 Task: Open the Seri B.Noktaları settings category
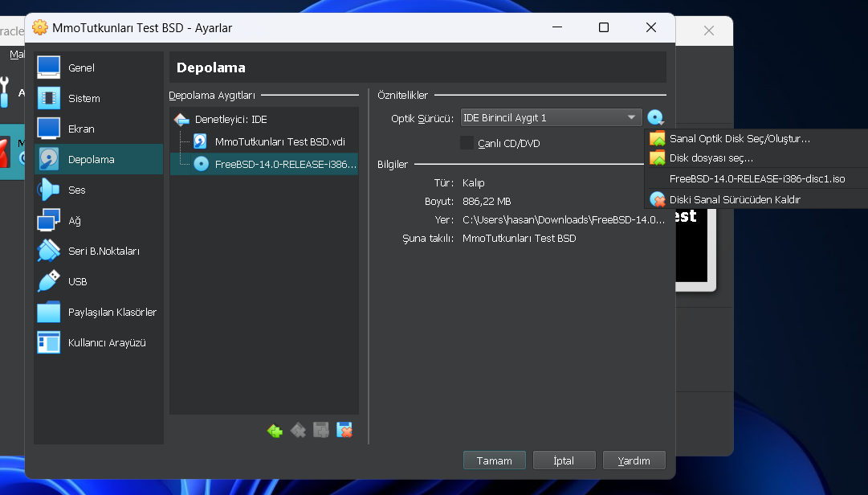(99, 251)
